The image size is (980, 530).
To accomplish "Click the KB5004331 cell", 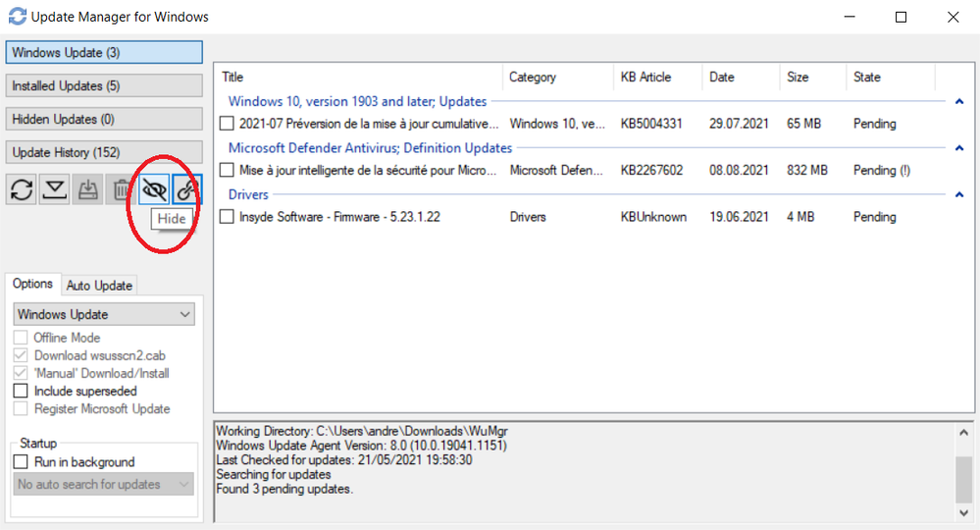I will (651, 124).
